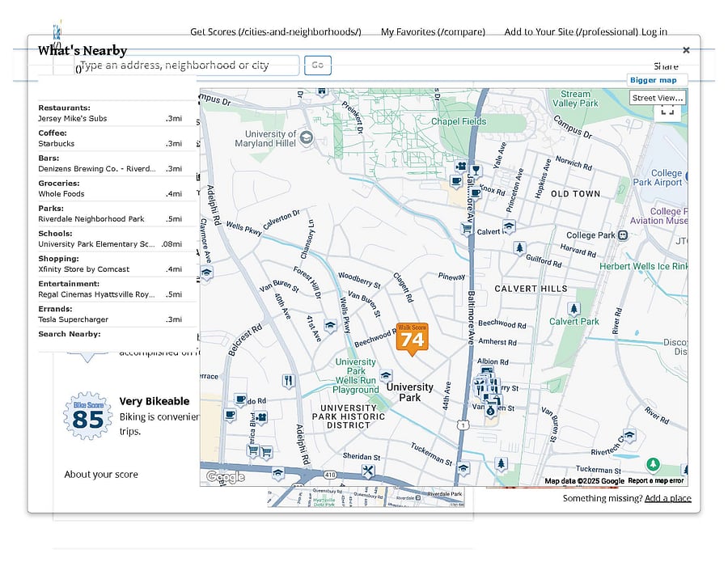Viewport: 728px width, 562px height.
Task: Open the College Park transit station marker
Action: click(x=623, y=235)
